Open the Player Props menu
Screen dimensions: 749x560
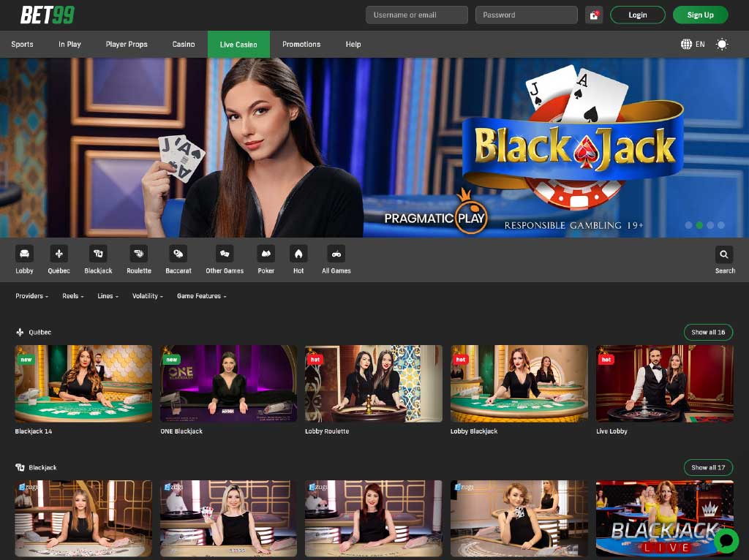tap(127, 45)
